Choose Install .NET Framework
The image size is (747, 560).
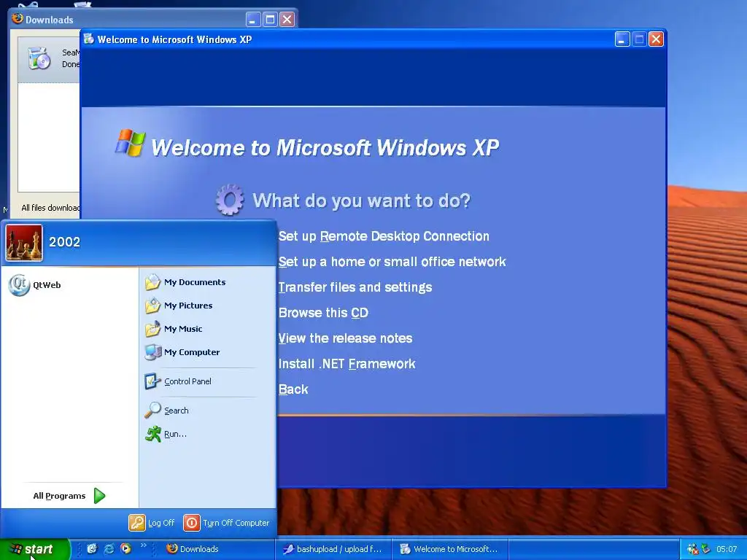click(x=347, y=364)
